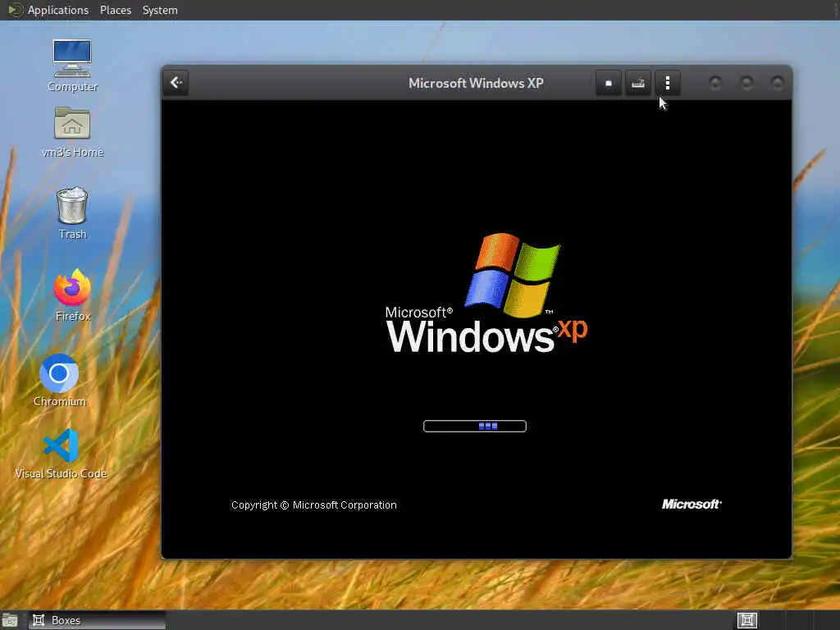
Task: Select the Firefox desktop icon
Action: click(x=72, y=295)
